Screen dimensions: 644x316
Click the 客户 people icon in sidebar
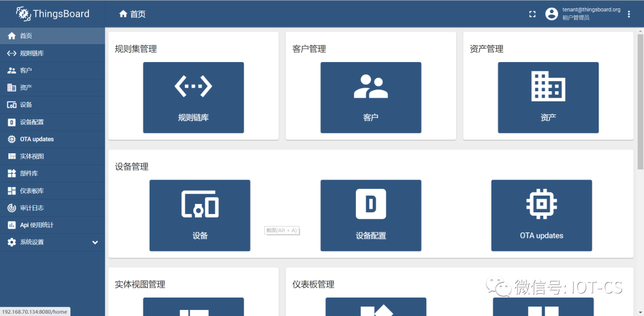pyautogui.click(x=11, y=70)
